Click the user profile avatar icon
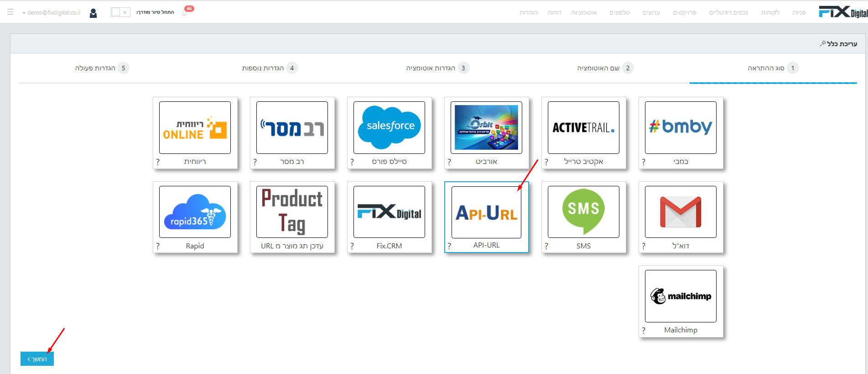This screenshot has height=374, width=868. point(93,13)
